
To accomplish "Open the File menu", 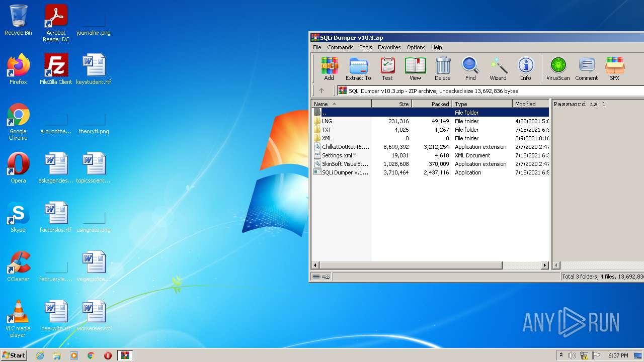I will [x=317, y=47].
